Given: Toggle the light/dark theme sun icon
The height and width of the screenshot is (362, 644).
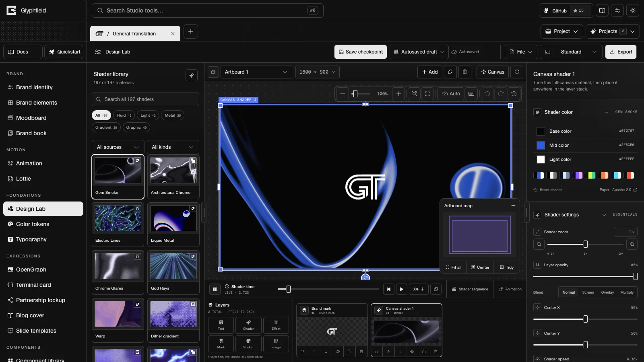Looking at the screenshot, I should click(633, 11).
